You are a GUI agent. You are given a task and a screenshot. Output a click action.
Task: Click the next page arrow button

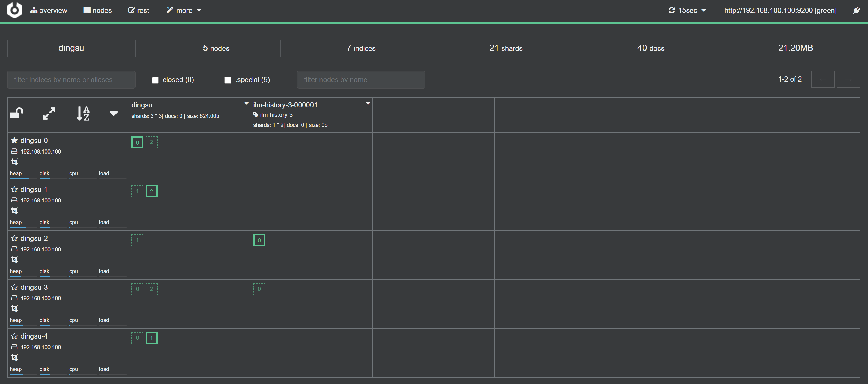(848, 80)
